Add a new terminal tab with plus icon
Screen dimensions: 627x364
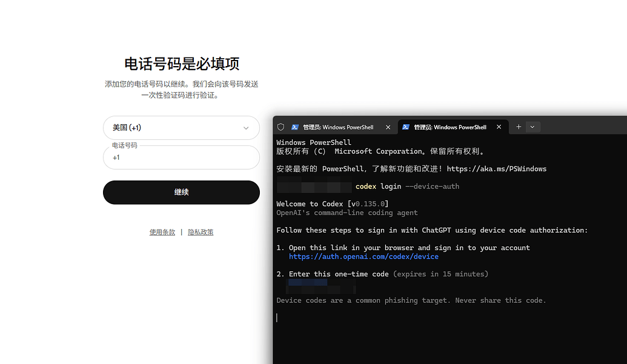(518, 127)
